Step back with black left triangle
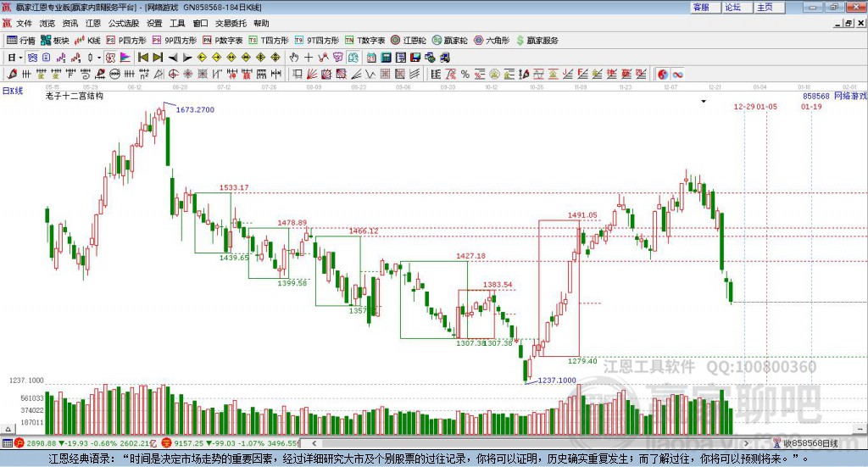868x467 pixels. [x=173, y=57]
